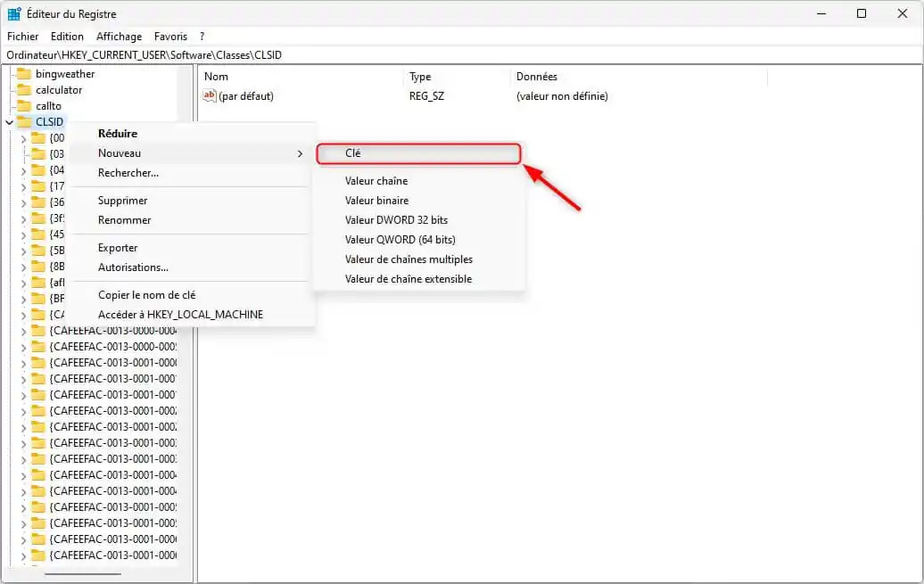Expand the {45 subkey chevron
Viewport: 924px width, 584px height.
[23, 235]
